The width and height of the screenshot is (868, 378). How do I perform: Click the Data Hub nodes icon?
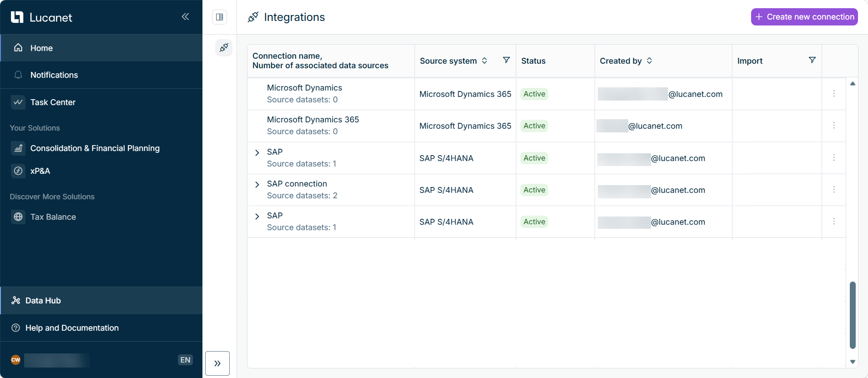(16, 300)
